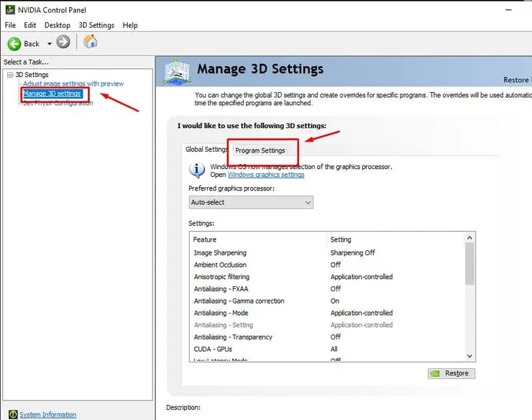Open Preferred graphics processor Auto-select dropdown
Screen dimensions: 532x420
[251, 202]
